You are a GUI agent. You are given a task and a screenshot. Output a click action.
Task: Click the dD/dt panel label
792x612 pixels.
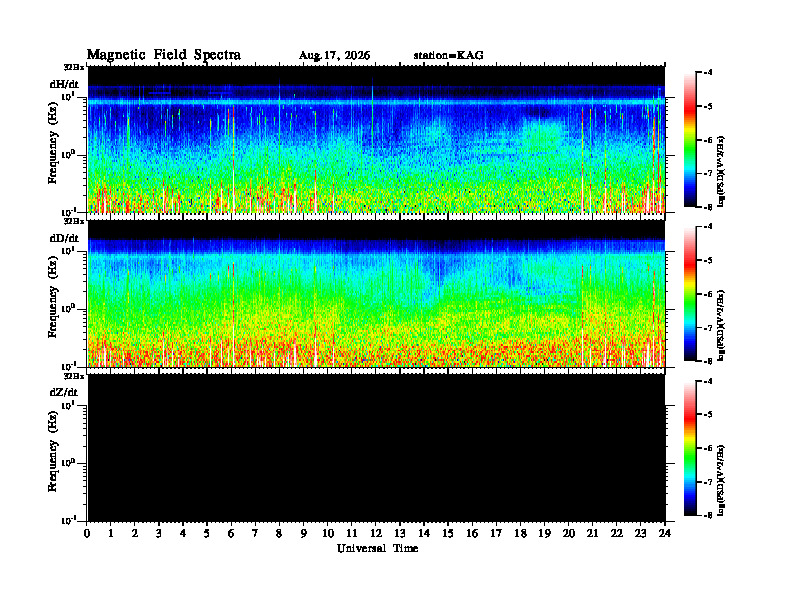click(64, 238)
